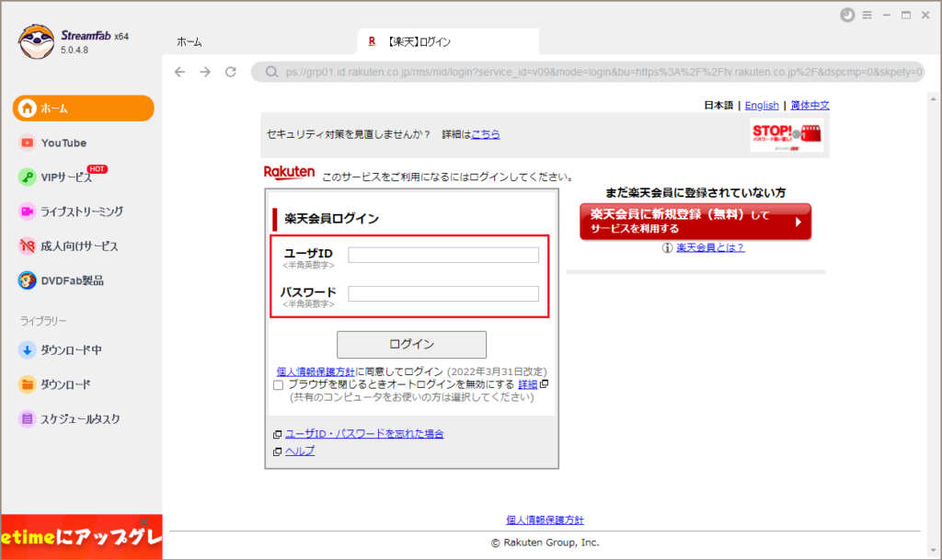Viewport: 942px width, 560px height.
Task: Maximize the StreamFab window
Action: tap(906, 15)
